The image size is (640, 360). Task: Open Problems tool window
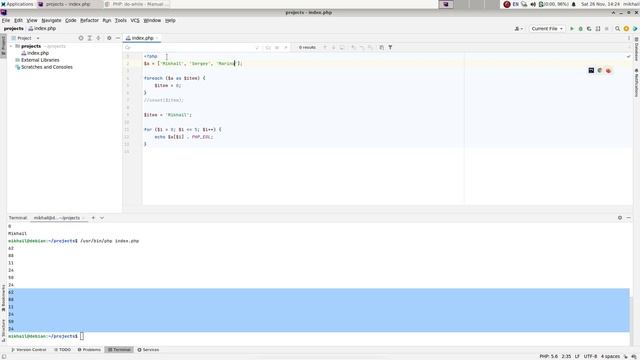(x=89, y=350)
